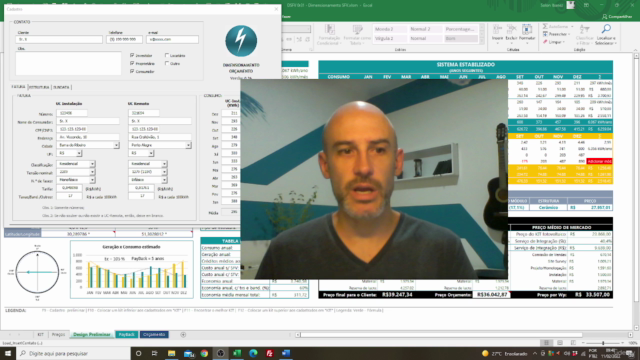The image size is (640, 360).
Task: Switch to the Payback sheet tab
Action: coord(127,335)
